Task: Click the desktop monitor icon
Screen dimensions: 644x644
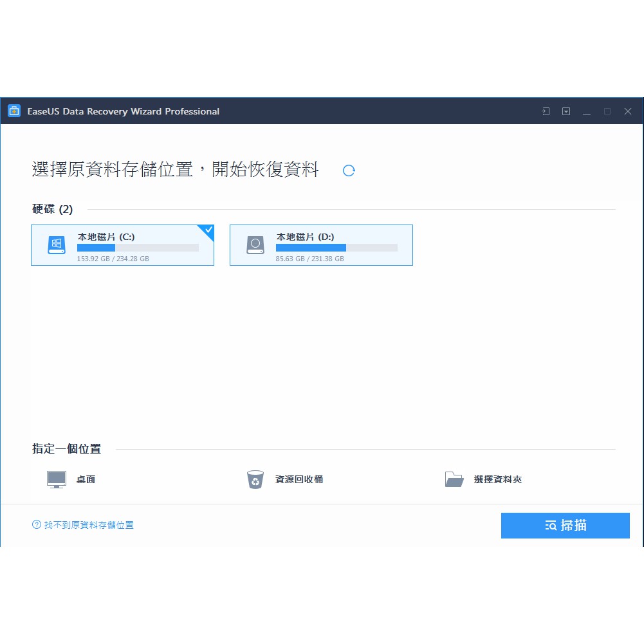Action: tap(57, 479)
